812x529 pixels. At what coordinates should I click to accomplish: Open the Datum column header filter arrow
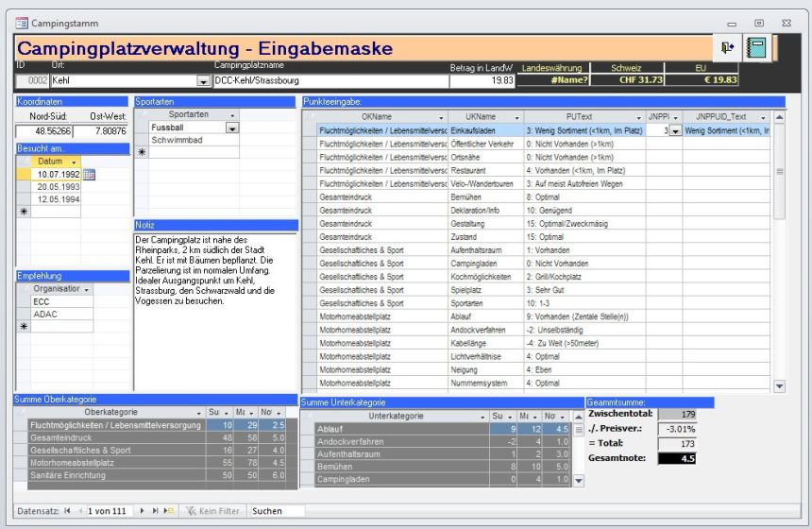pos(74,162)
